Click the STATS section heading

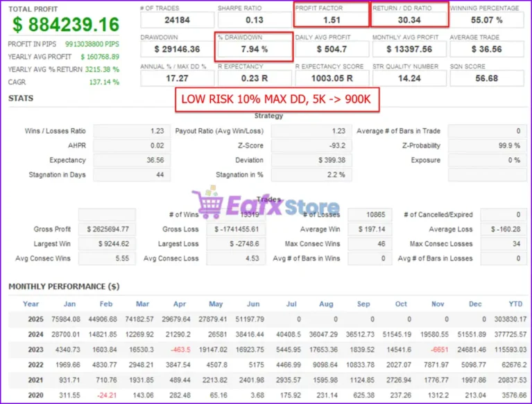pyautogui.click(x=21, y=98)
